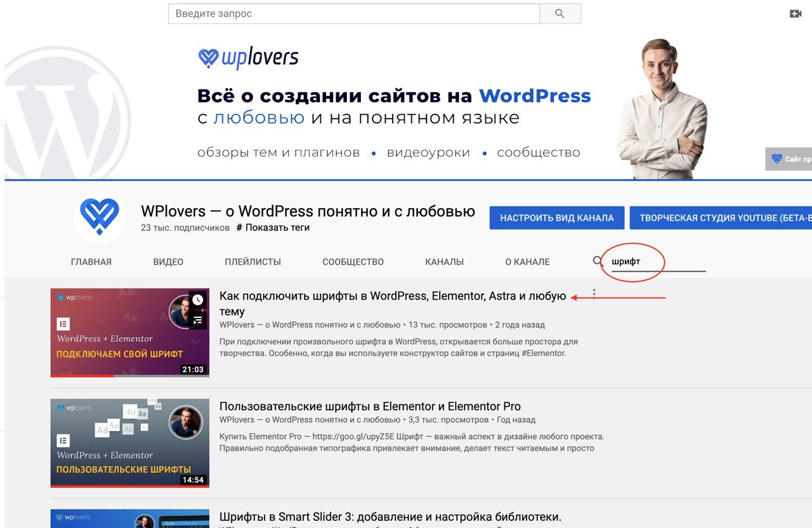The height and width of the screenshot is (528, 812).
Task: Click channel name under second video title
Action: [x=310, y=419]
